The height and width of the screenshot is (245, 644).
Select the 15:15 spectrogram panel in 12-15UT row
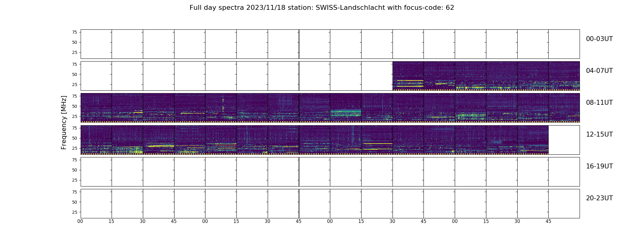(502, 140)
